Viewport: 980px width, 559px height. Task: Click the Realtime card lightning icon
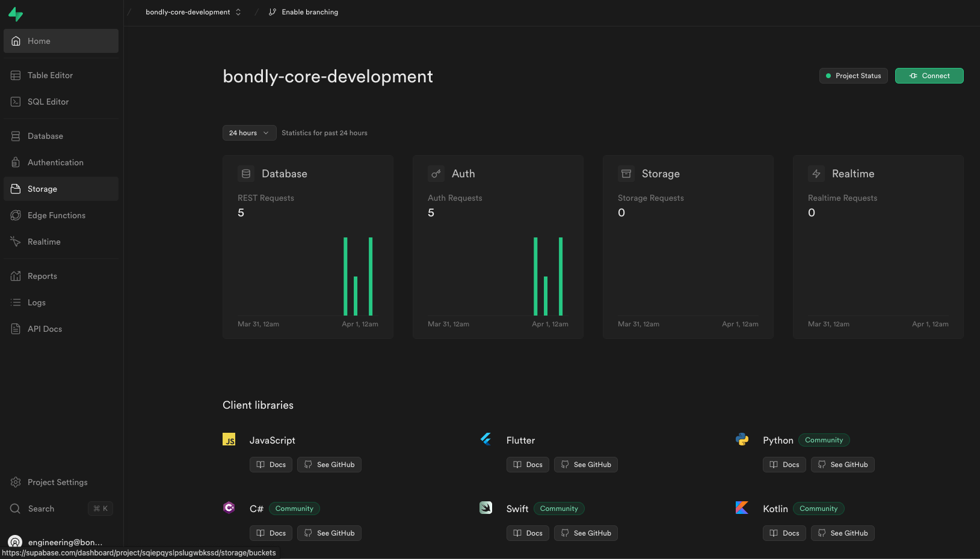(x=816, y=174)
